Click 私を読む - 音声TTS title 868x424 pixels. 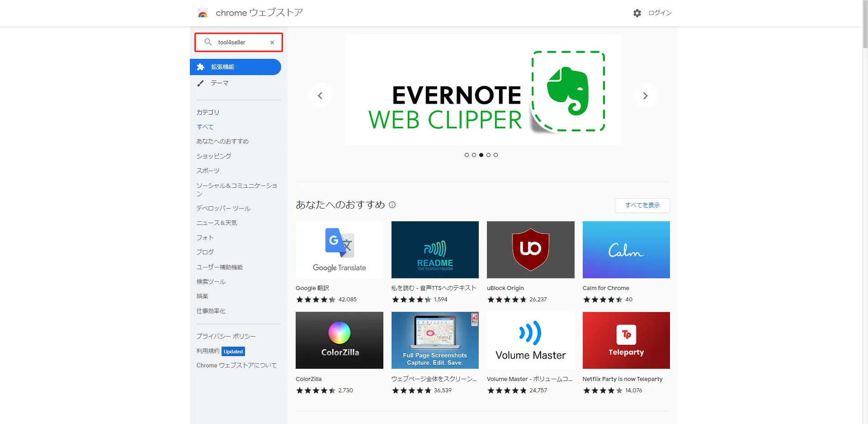click(x=434, y=288)
